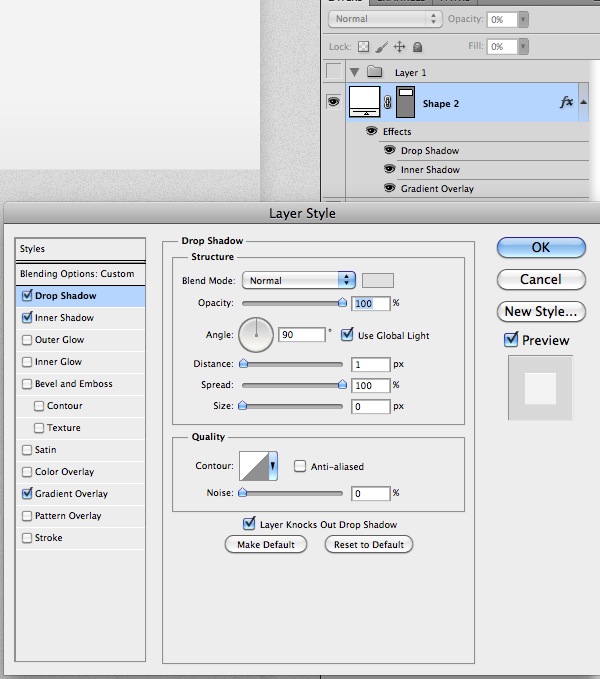Viewport: 600px width, 679px height.
Task: Hide Gradient Overlay effect in Layers
Action: click(390, 188)
